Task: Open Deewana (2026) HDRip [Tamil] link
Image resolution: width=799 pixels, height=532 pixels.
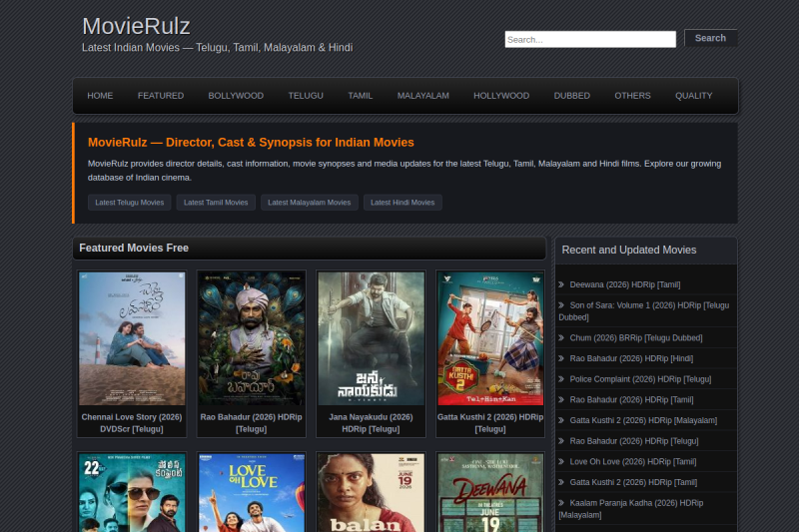Action: coord(625,284)
